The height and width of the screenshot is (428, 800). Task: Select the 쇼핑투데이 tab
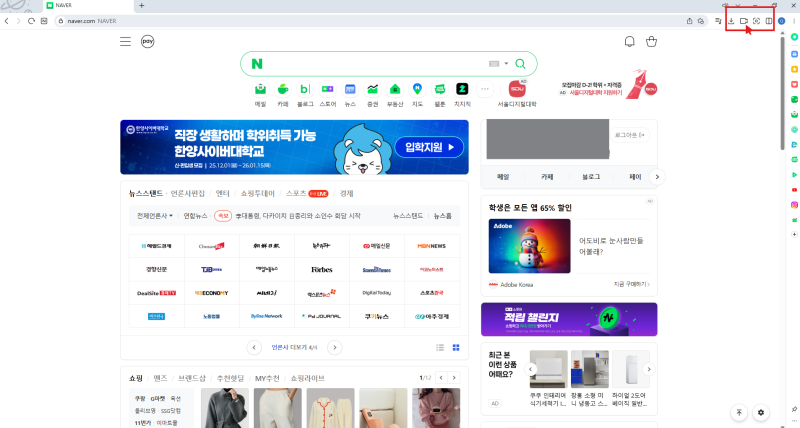[258, 193]
